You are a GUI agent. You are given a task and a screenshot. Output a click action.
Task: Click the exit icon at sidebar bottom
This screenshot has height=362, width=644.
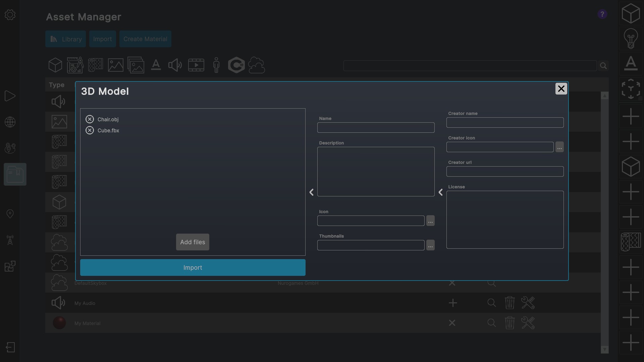(10, 347)
